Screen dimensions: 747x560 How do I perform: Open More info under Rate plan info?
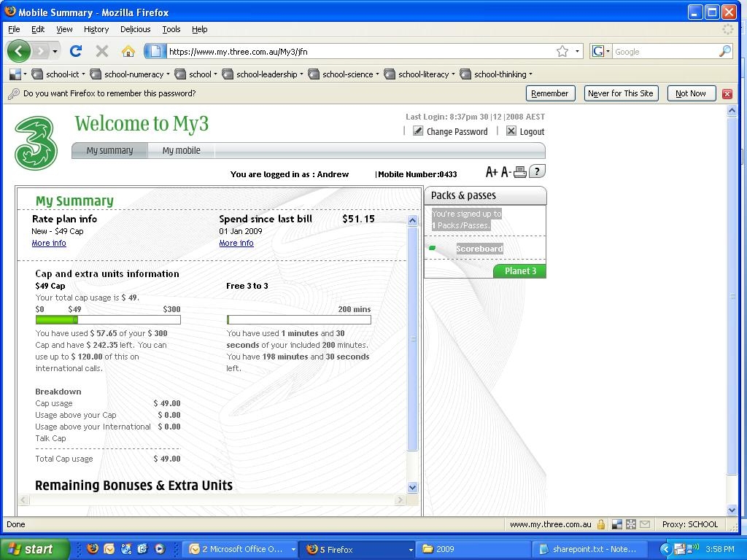point(49,243)
